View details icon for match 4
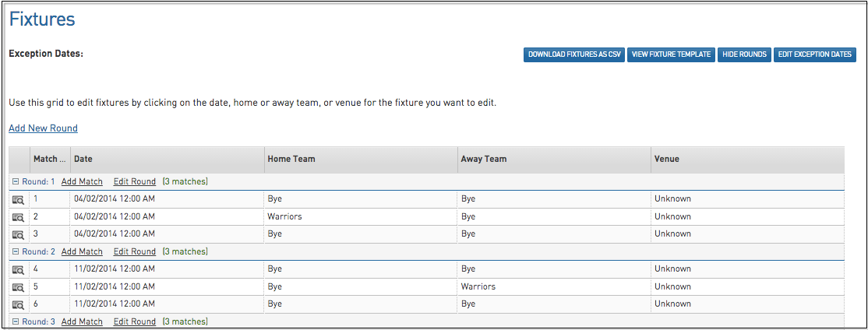The width and height of the screenshot is (868, 330). (18, 269)
